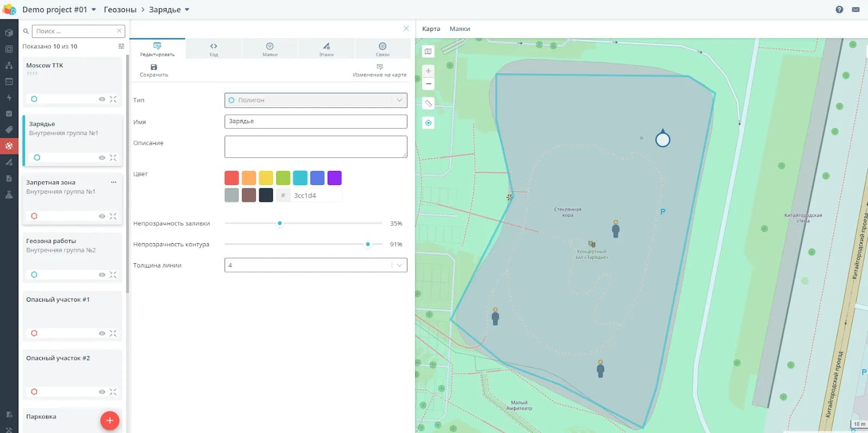
Task: Select the purple color swatch
Action: pyautogui.click(x=335, y=178)
